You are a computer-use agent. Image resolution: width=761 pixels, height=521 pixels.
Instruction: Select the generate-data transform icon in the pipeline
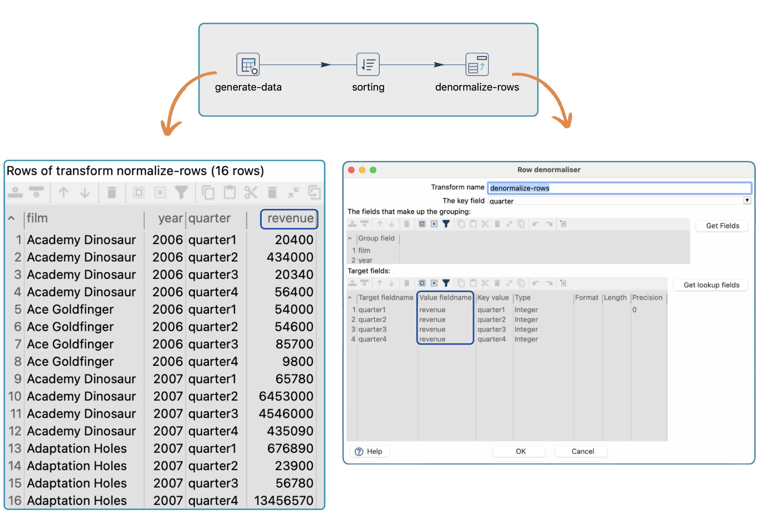point(248,65)
